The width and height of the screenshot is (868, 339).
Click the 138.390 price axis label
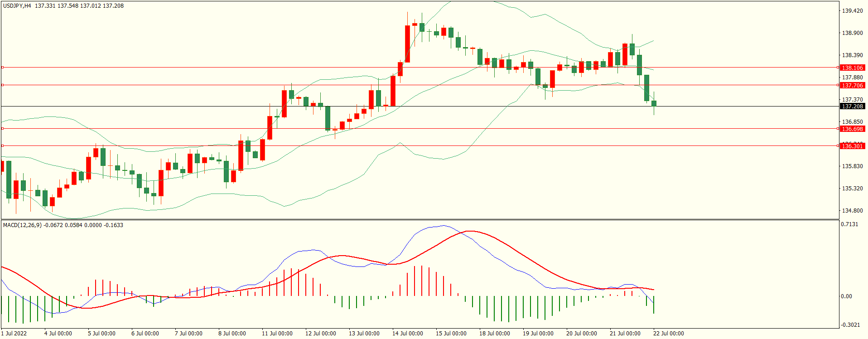coord(852,55)
